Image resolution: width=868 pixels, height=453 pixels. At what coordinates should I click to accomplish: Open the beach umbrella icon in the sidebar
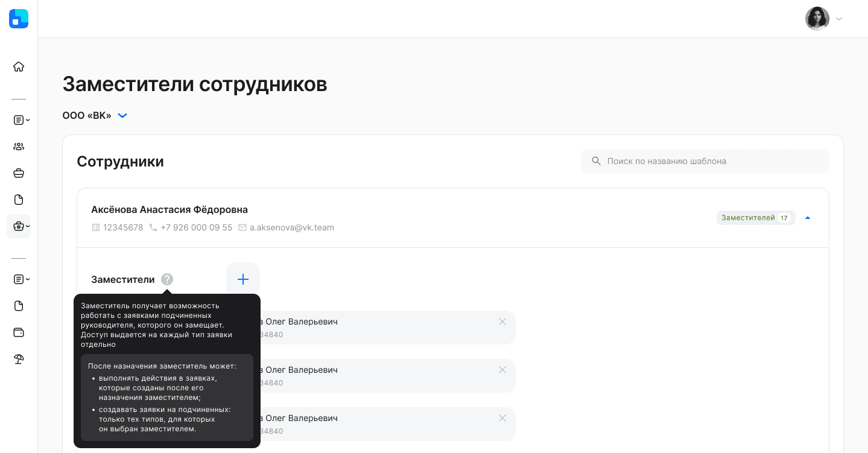point(19,359)
